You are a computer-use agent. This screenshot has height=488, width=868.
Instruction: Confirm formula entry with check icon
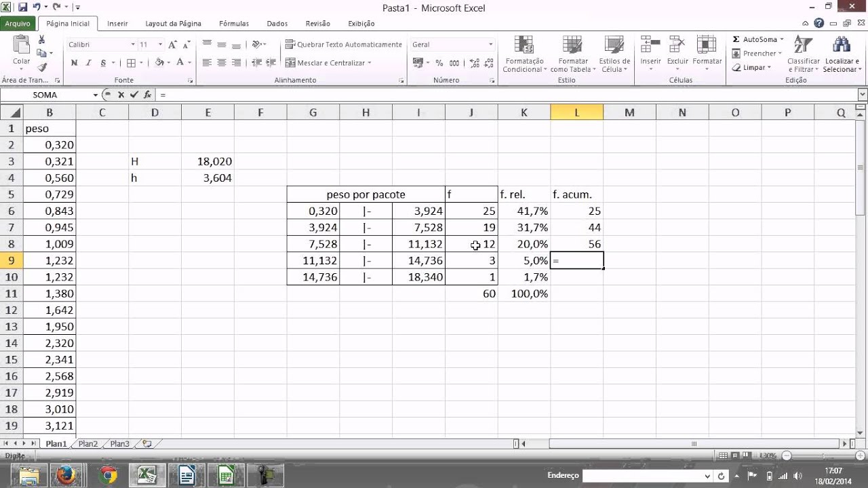(x=134, y=95)
